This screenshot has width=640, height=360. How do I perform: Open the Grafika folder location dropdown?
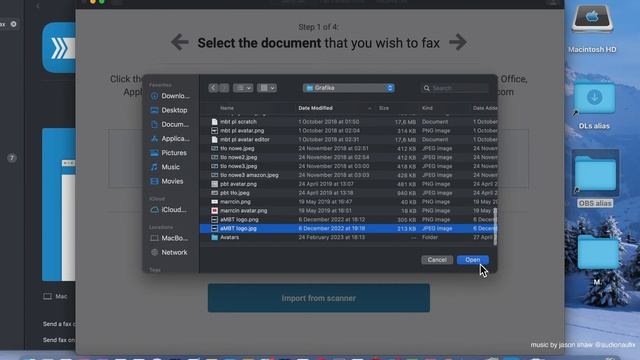click(349, 88)
